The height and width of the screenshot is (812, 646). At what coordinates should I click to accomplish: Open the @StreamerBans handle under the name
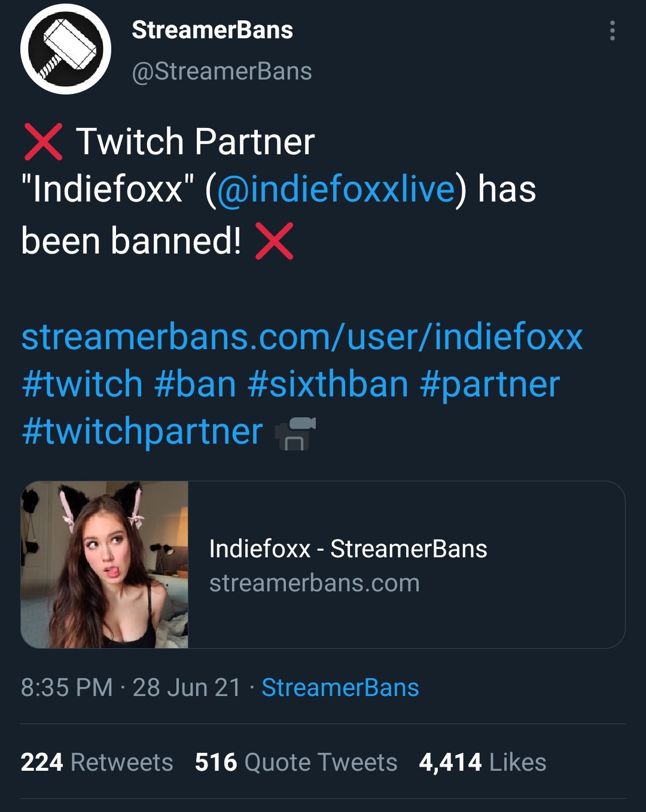221,72
